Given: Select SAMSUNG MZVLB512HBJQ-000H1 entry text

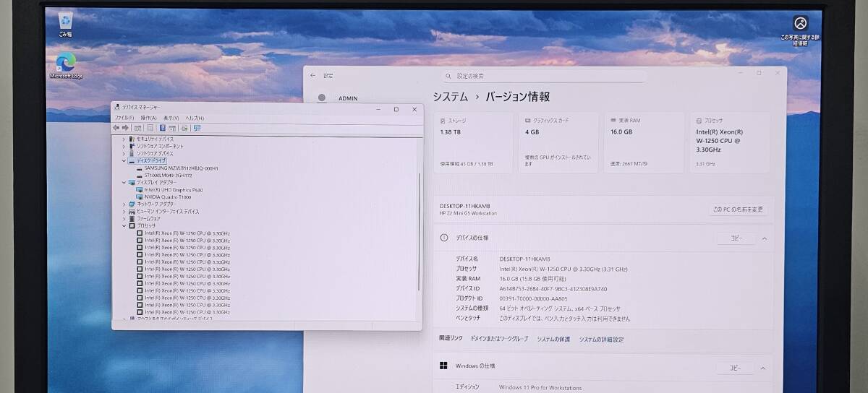Looking at the screenshot, I should pos(182,168).
